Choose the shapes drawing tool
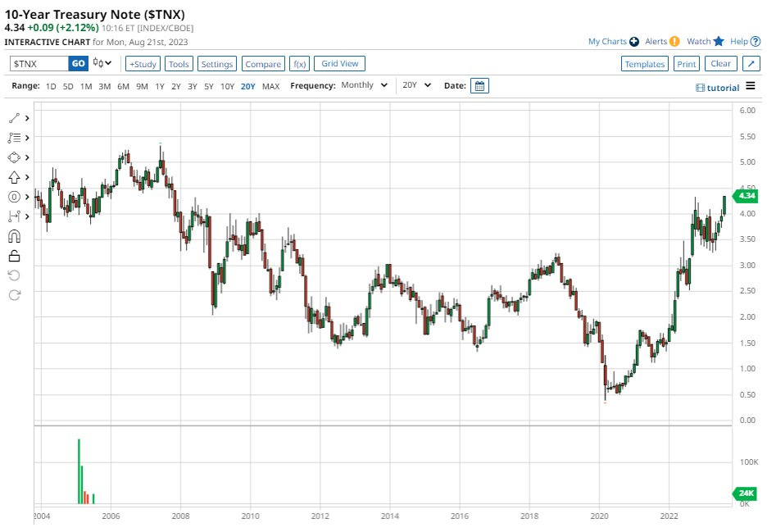This screenshot has height=532, width=767. click(14, 157)
